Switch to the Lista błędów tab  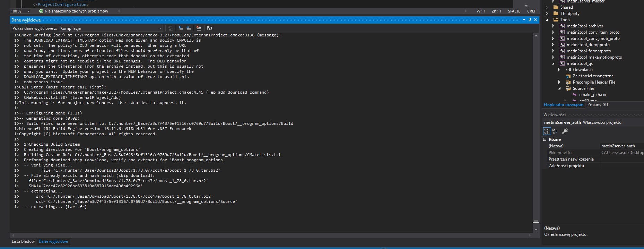coord(23,241)
